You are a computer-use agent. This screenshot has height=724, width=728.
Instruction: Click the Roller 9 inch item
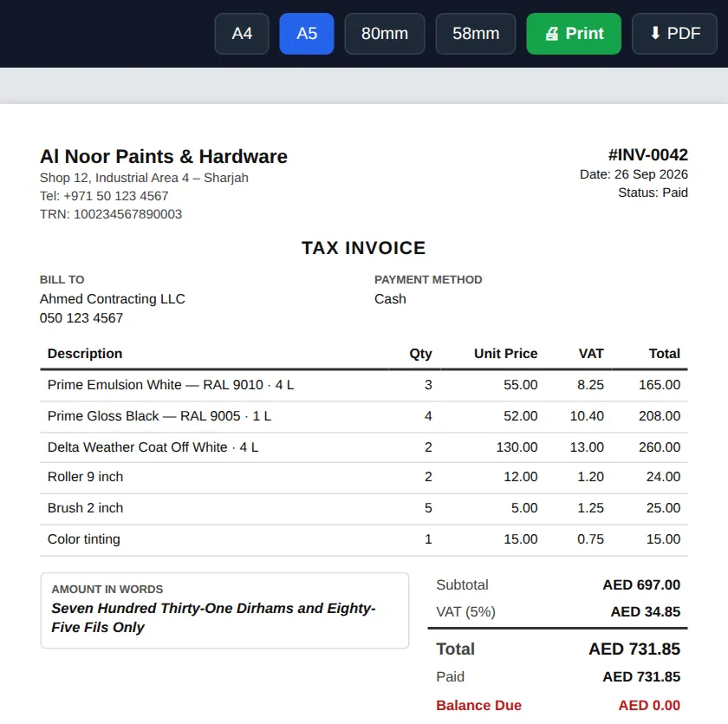(86, 477)
